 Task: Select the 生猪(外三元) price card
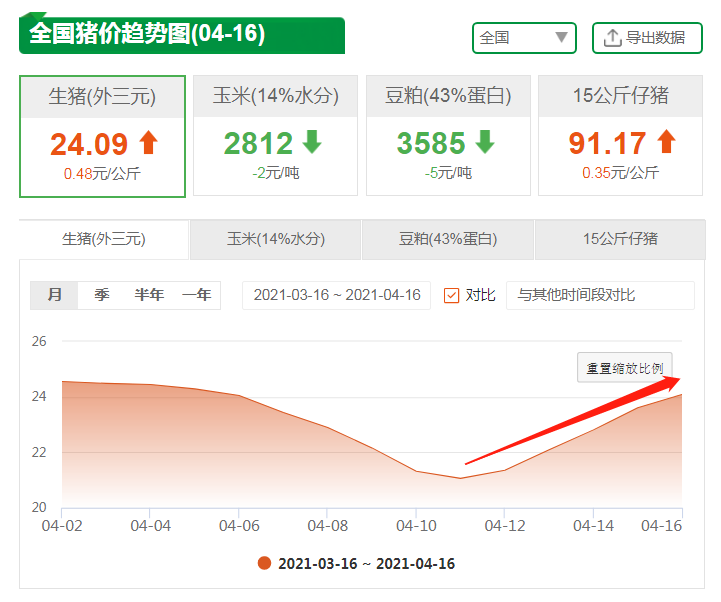pos(103,137)
